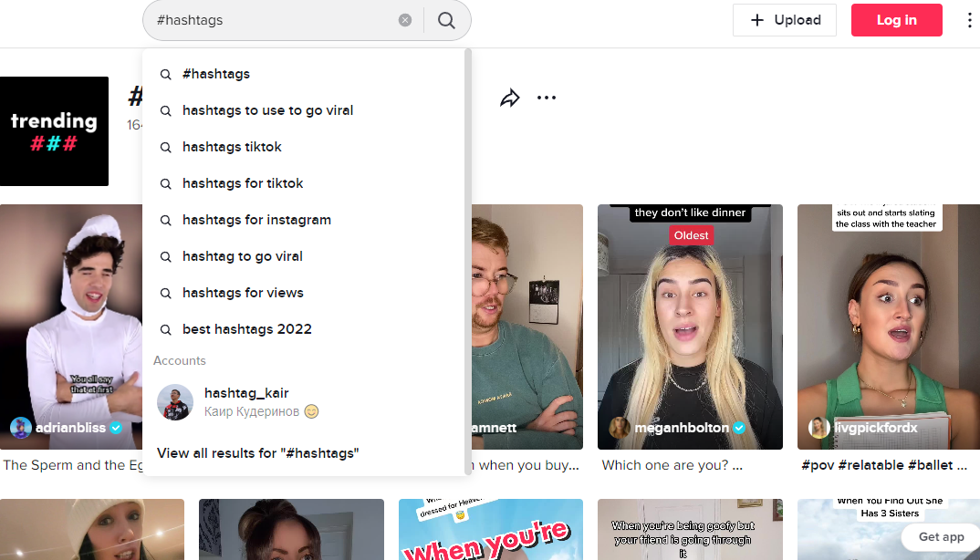Click the adrianbliss avatar icon
This screenshot has width=980, height=560.
[x=21, y=428]
